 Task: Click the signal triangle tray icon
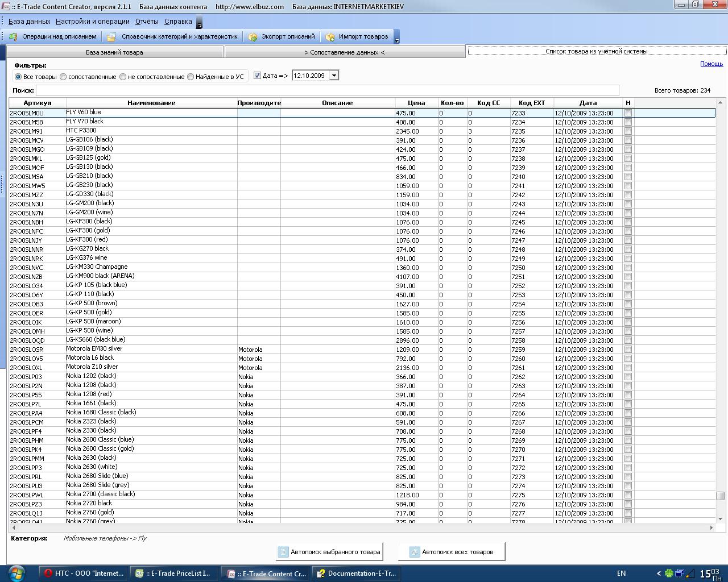click(x=690, y=573)
